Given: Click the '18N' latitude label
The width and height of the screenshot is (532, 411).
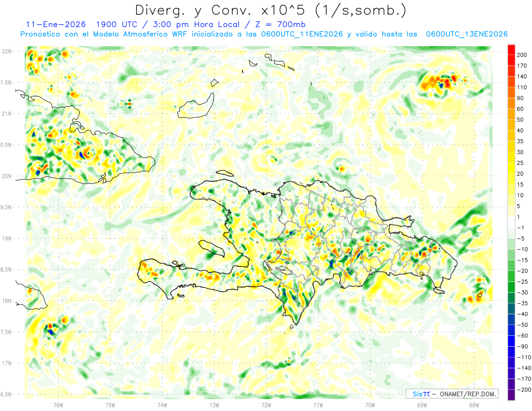Looking at the screenshot, I should [6, 301].
